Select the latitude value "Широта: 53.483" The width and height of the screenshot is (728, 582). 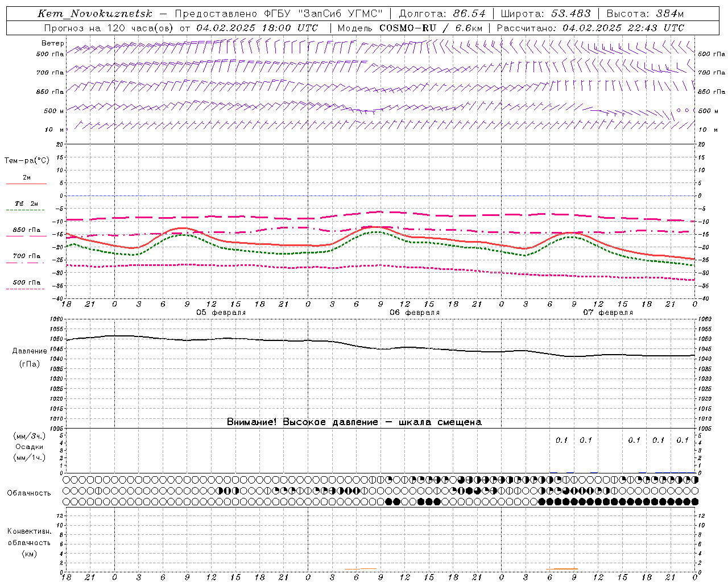[545, 14]
